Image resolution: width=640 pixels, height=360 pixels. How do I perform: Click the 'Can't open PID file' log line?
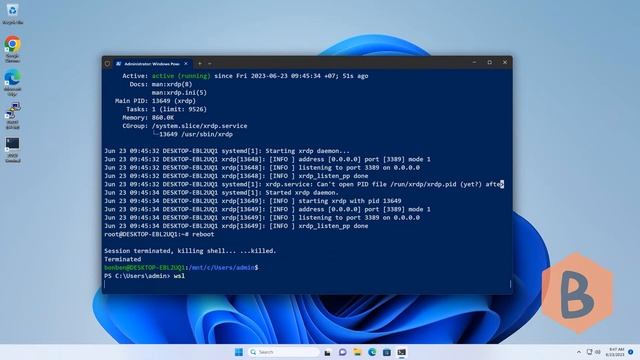click(304, 184)
